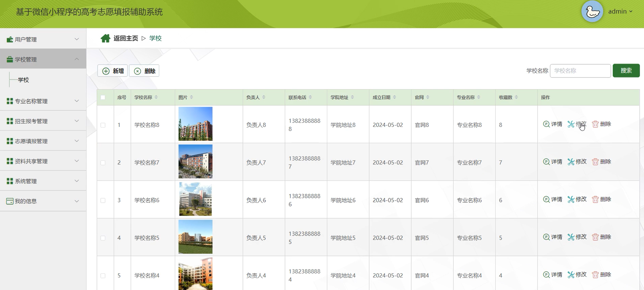Screen dimensions: 644x290
Task: Click the home icon beside 返回主页
Action: (x=105, y=38)
